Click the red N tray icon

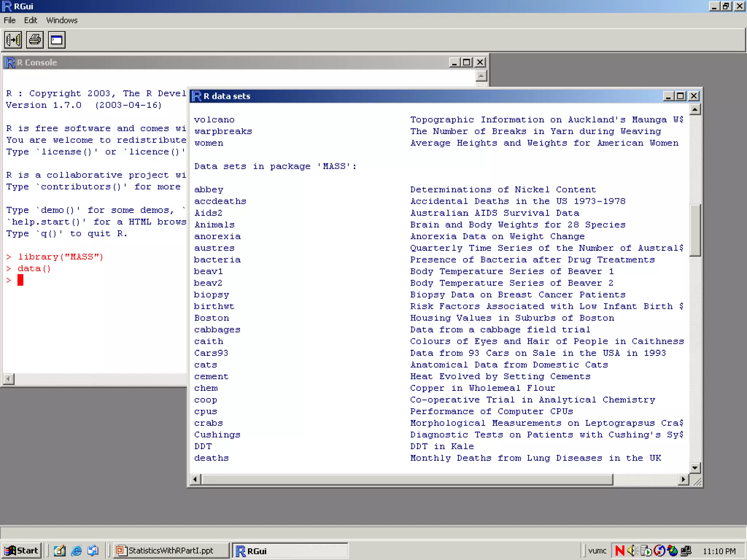point(620,551)
